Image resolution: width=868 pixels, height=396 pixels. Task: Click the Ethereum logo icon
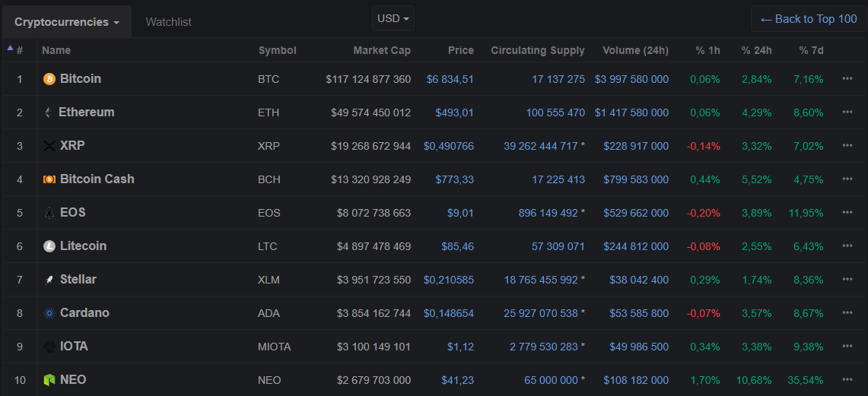[x=49, y=112]
